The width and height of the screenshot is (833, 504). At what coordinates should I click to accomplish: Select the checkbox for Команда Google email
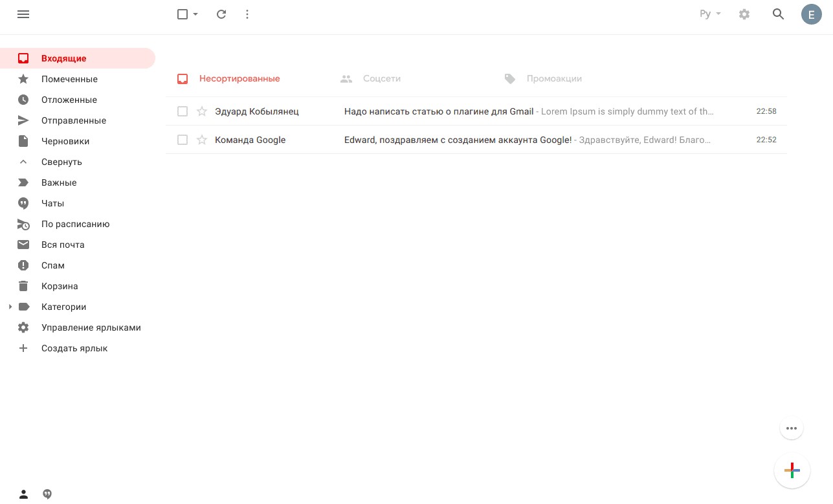pos(183,140)
